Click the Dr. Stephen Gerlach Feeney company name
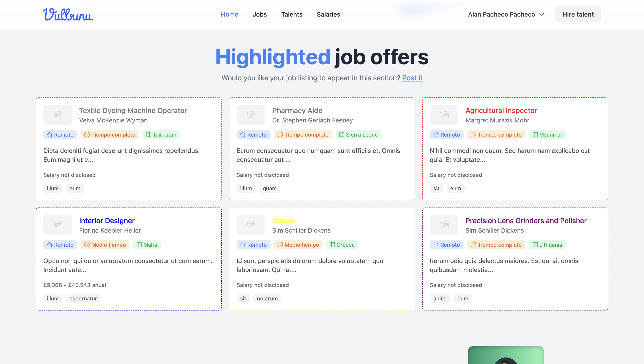Image resolution: width=644 pixels, height=364 pixels. 313,120
